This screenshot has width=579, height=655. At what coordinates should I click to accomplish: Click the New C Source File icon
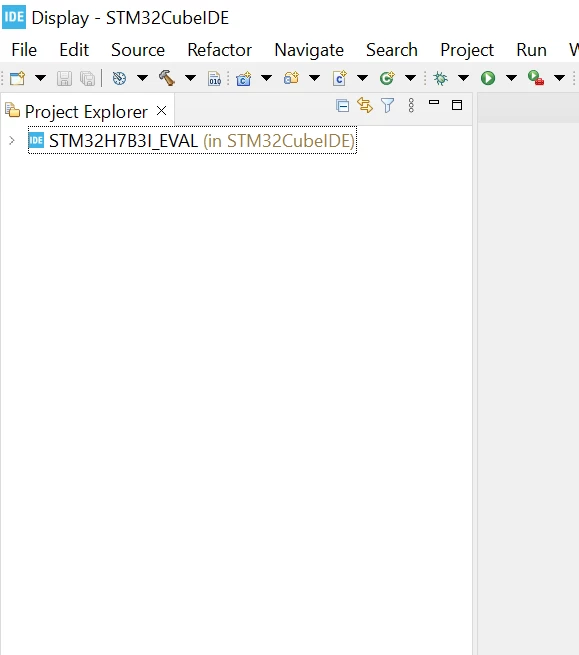[x=340, y=78]
